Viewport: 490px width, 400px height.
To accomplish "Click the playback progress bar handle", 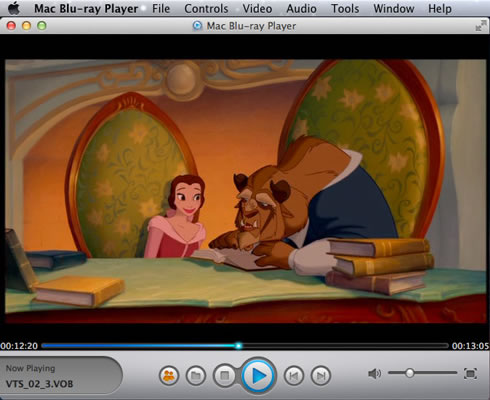I will pyautogui.click(x=238, y=346).
